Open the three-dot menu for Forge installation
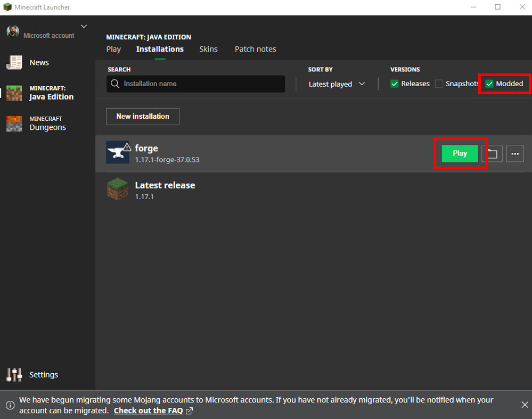 [514, 153]
